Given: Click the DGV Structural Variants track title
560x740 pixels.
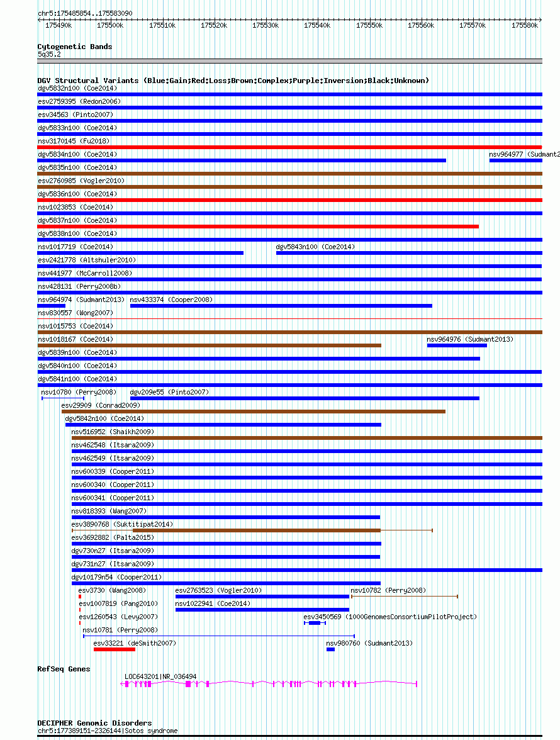Looking at the screenshot, I should point(233,81).
